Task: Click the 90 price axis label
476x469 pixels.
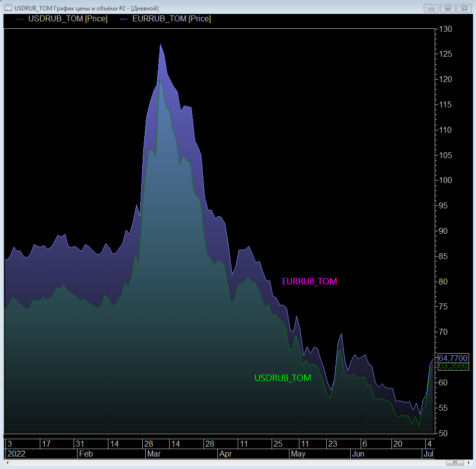Action: click(x=443, y=231)
